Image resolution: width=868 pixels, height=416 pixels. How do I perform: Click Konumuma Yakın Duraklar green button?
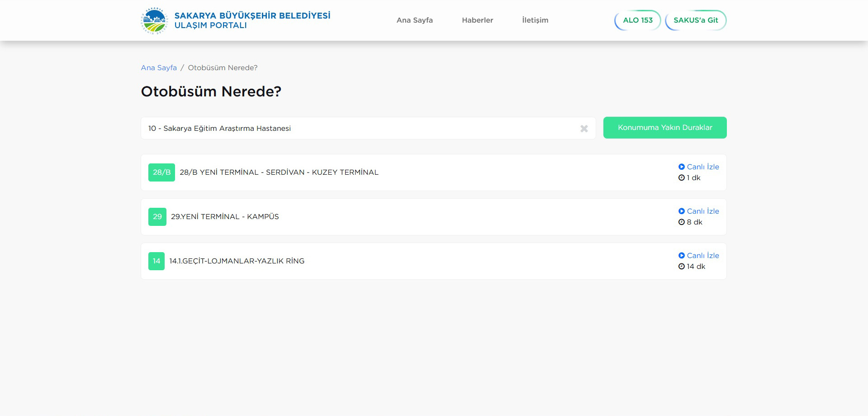point(664,128)
